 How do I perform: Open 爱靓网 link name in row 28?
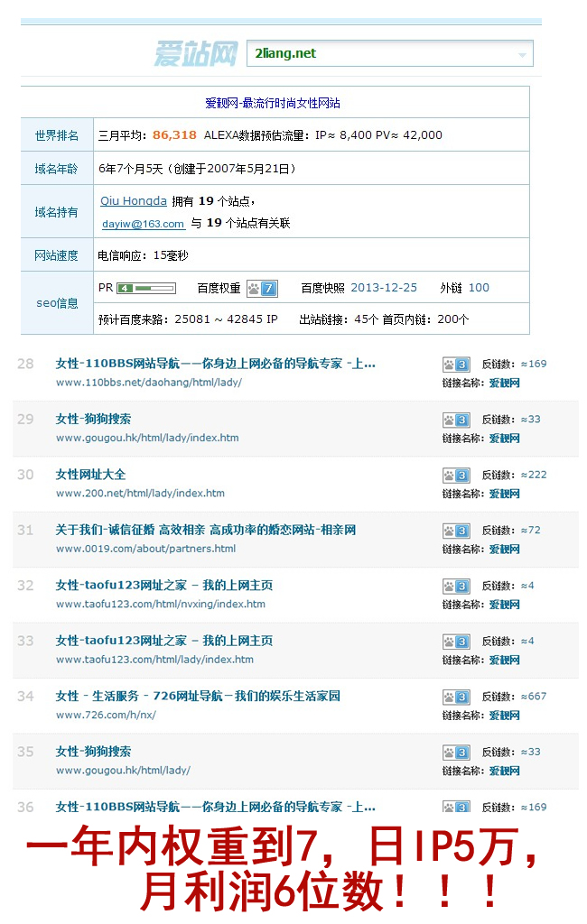coord(505,383)
